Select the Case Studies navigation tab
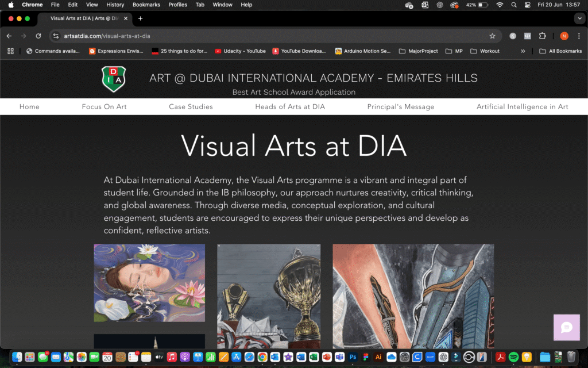 (191, 107)
